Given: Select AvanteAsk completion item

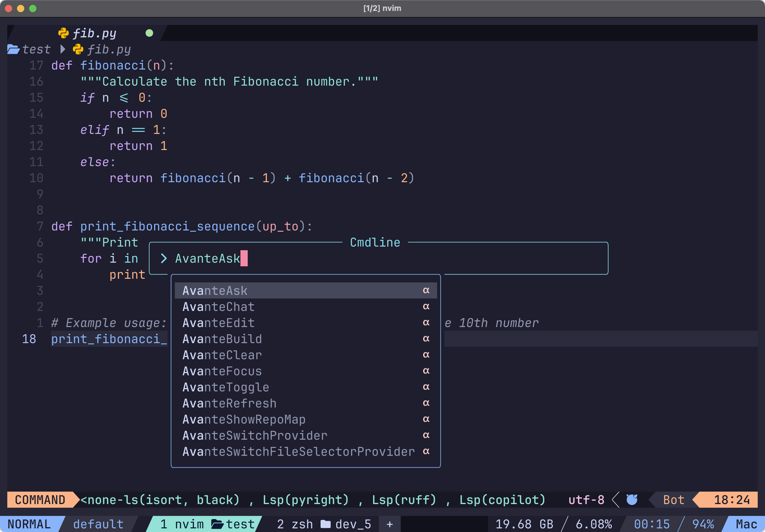Looking at the screenshot, I should (305, 291).
